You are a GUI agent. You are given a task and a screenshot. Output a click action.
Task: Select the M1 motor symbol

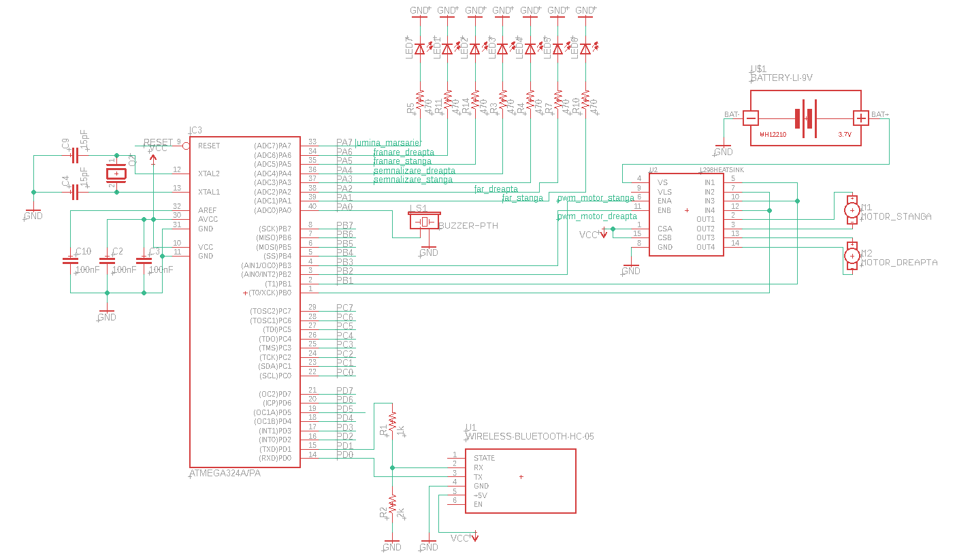[852, 210]
